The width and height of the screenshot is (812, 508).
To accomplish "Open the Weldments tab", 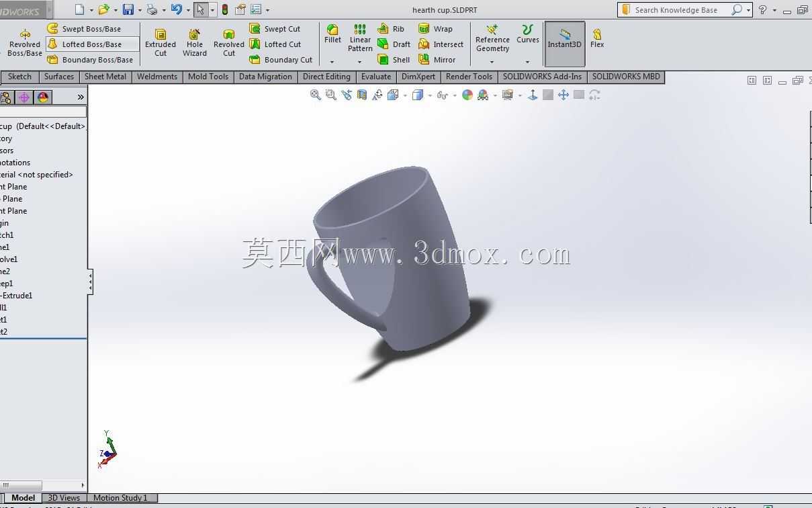I will coord(157,77).
